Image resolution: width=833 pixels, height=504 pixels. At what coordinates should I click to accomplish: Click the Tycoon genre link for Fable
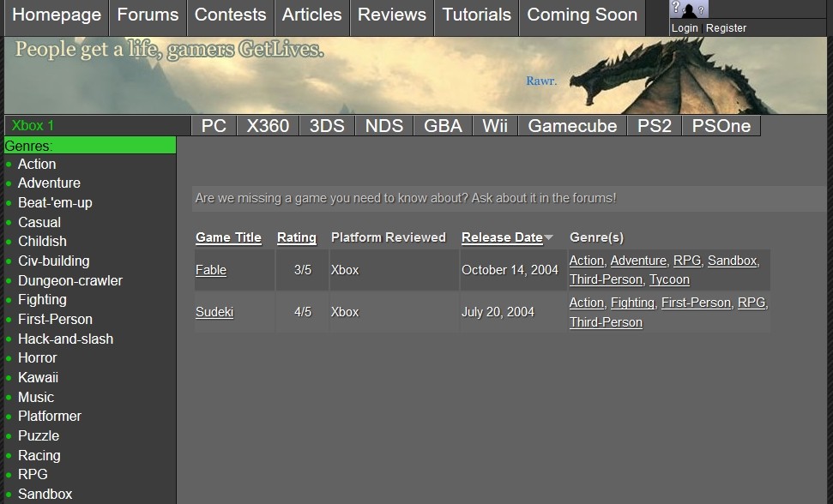point(669,279)
